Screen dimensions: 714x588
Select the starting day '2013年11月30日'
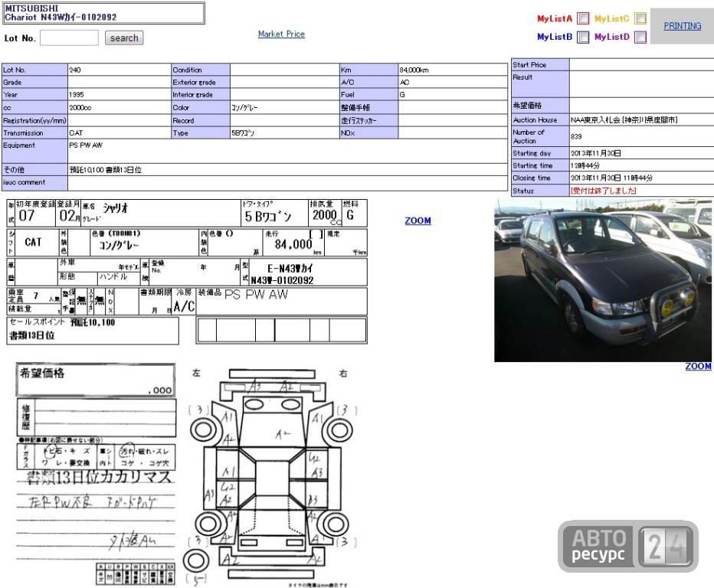point(595,153)
